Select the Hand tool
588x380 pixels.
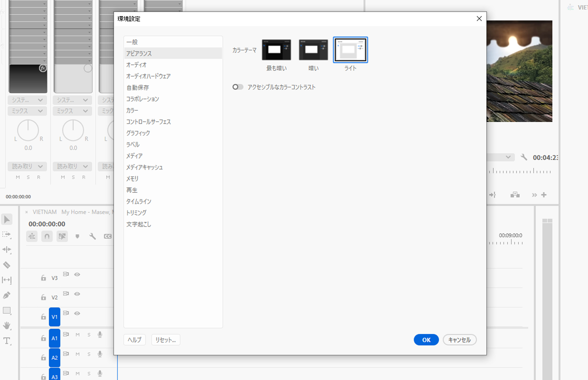coord(7,325)
